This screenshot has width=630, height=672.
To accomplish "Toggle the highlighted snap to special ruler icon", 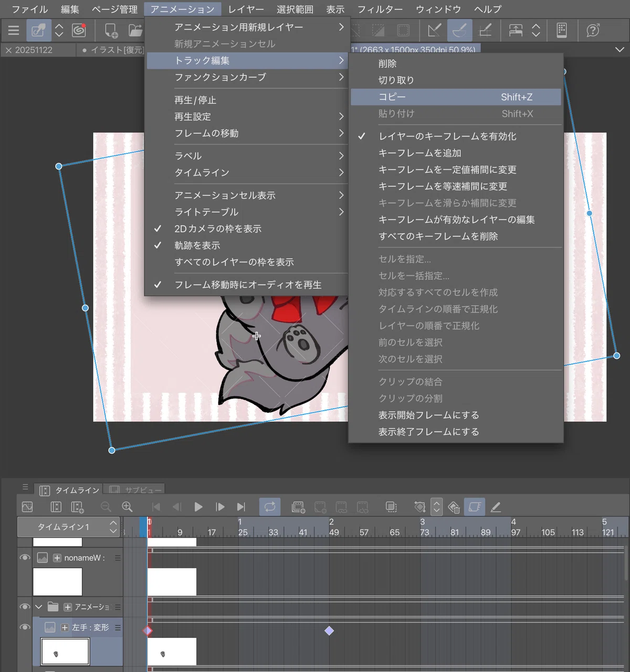I will click(459, 30).
